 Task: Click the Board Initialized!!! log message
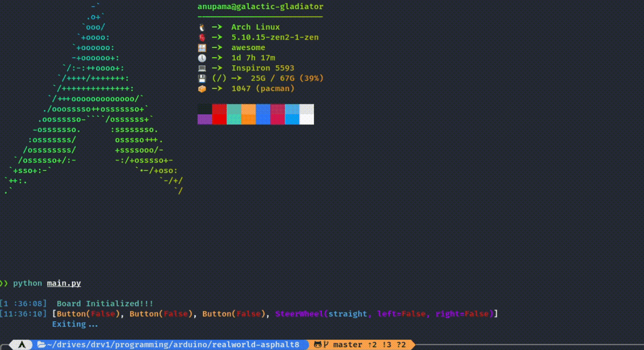(105, 303)
